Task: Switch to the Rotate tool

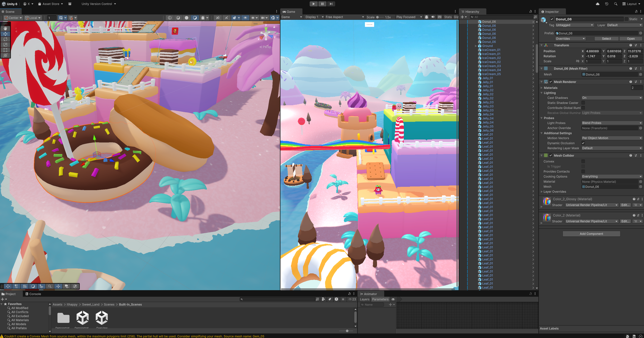Action: (5, 39)
